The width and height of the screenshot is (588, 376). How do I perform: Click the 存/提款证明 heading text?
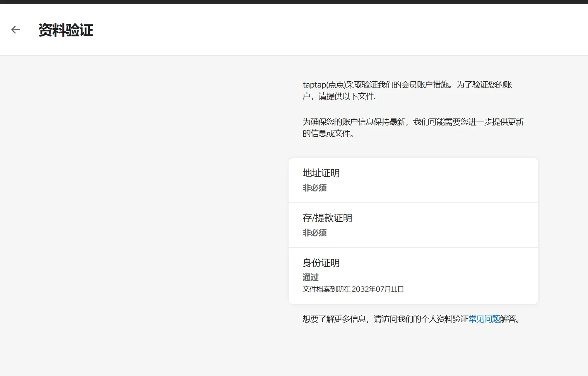(x=327, y=218)
